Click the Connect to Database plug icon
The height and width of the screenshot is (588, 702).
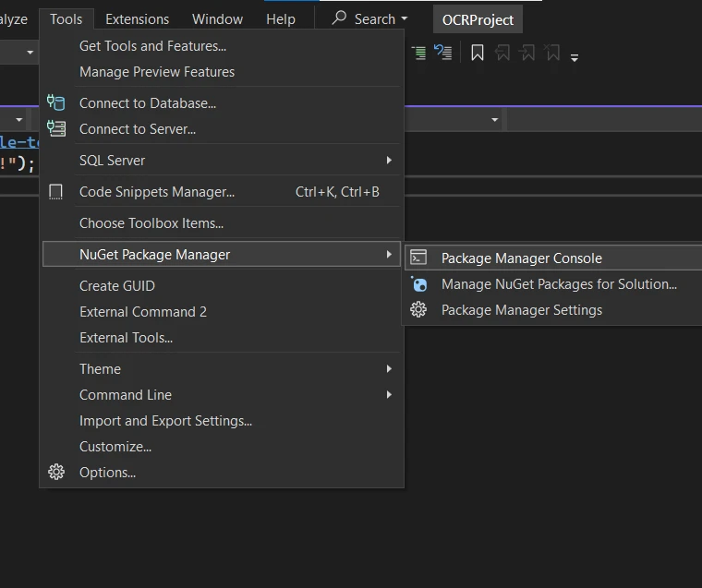(x=56, y=103)
